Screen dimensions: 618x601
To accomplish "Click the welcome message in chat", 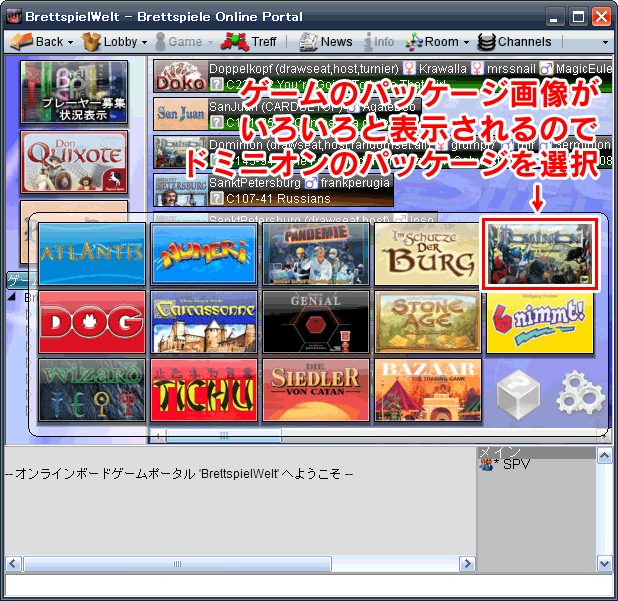I will 179,473.
